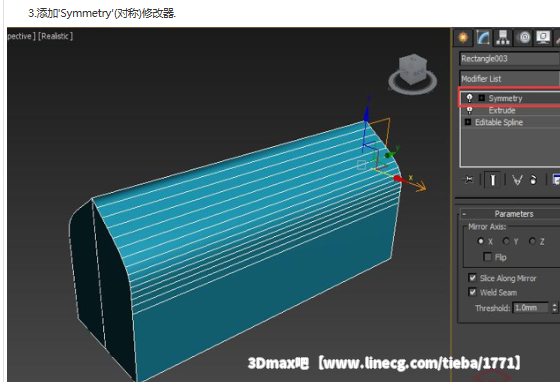
Task: Click the Pin Stack icon
Action: click(468, 180)
